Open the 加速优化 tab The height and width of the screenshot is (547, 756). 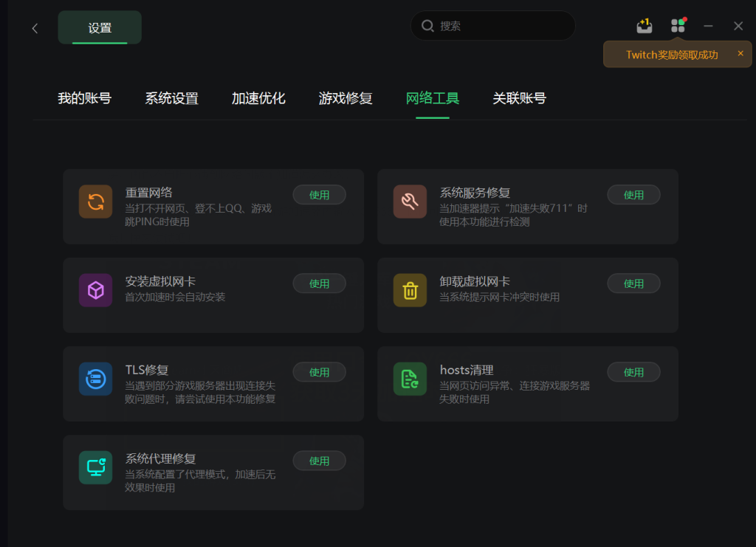[x=258, y=98]
